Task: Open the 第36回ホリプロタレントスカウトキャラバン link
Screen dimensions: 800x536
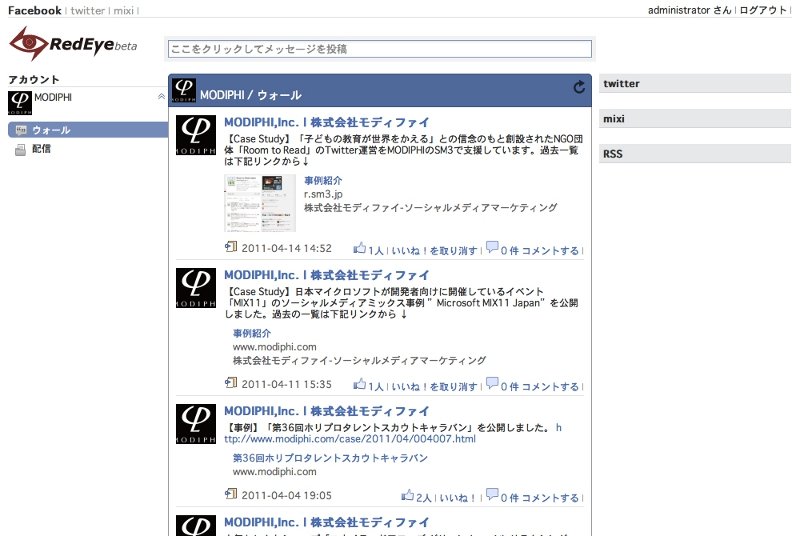Action: click(330, 458)
